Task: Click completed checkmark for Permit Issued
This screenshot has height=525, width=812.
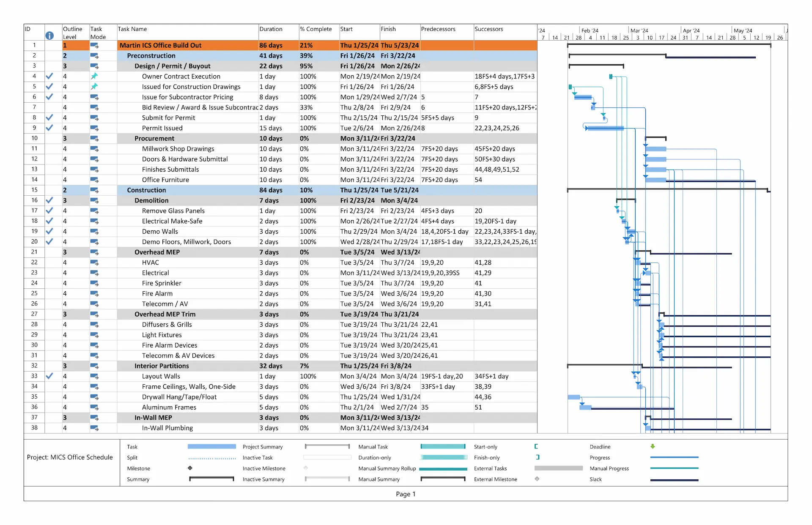Action: click(49, 128)
